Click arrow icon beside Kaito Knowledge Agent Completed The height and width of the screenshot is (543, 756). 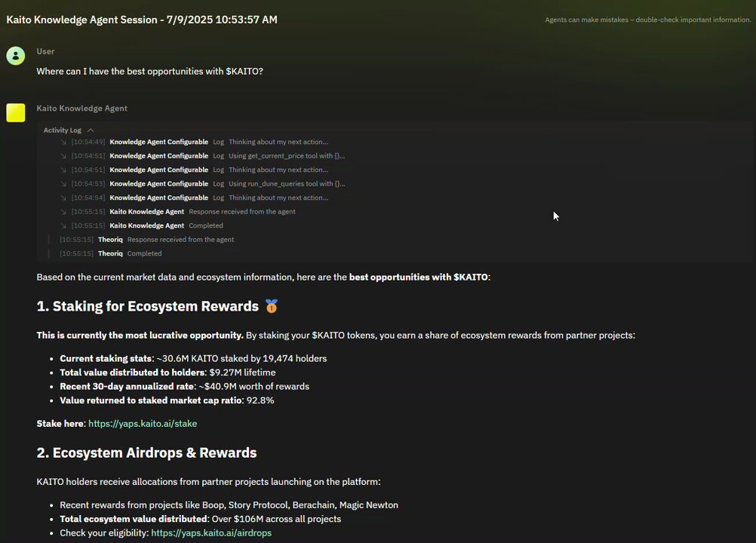tap(63, 226)
